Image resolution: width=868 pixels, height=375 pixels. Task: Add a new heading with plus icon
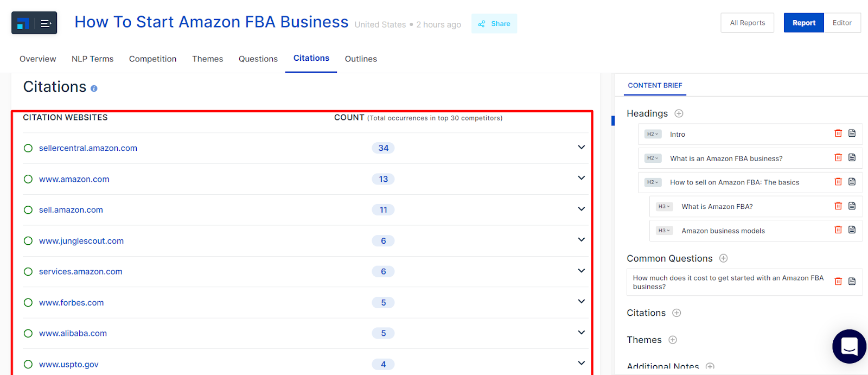pyautogui.click(x=679, y=113)
